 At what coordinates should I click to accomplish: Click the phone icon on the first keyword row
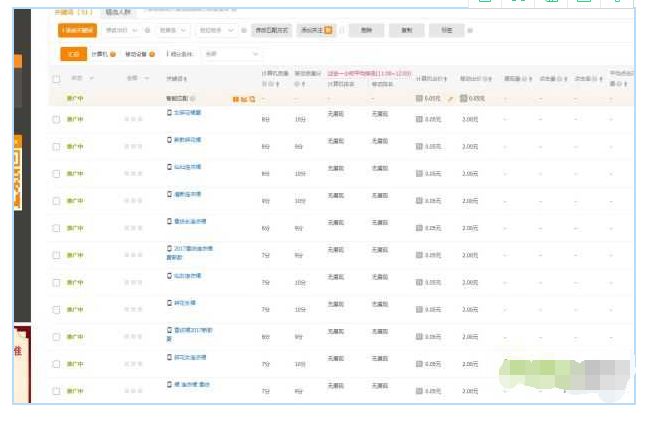pos(169,112)
